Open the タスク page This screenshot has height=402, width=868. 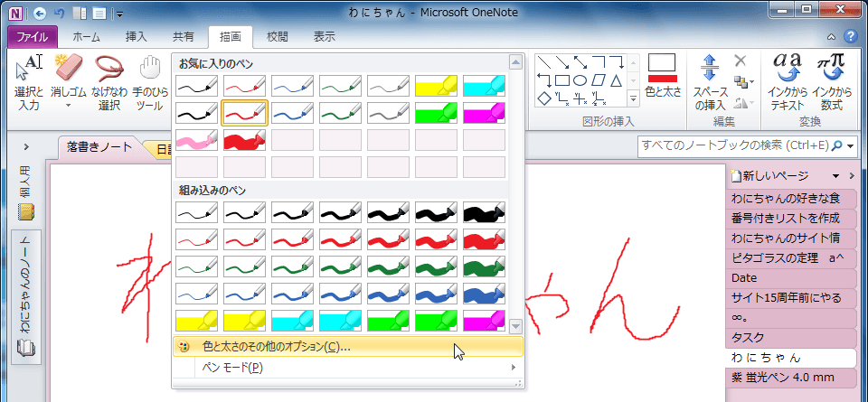(790, 338)
